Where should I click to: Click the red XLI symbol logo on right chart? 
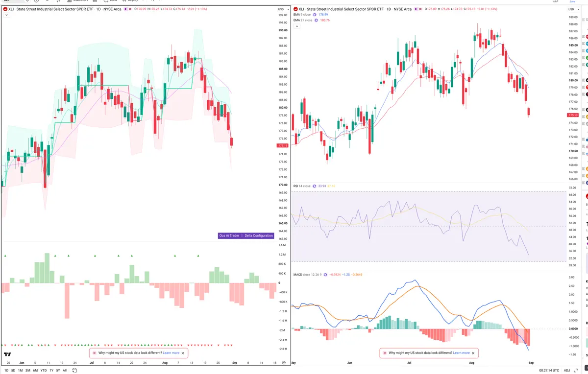pyautogui.click(x=295, y=9)
